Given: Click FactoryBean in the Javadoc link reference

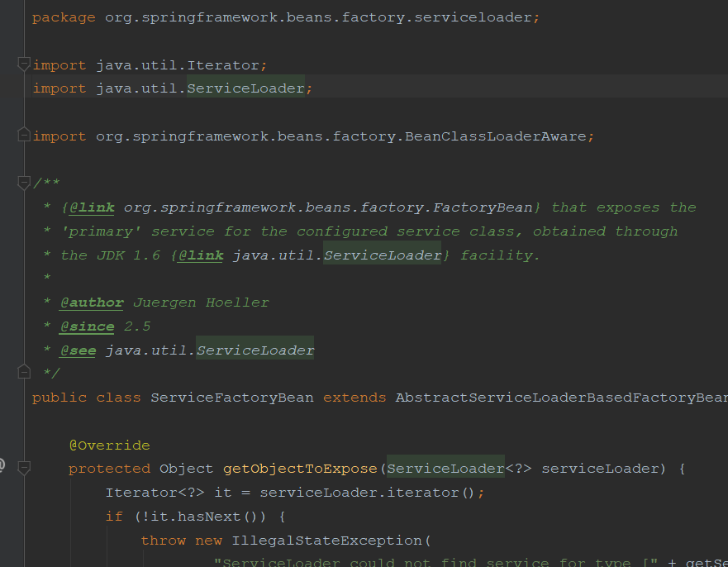Looking at the screenshot, I should (x=483, y=207).
